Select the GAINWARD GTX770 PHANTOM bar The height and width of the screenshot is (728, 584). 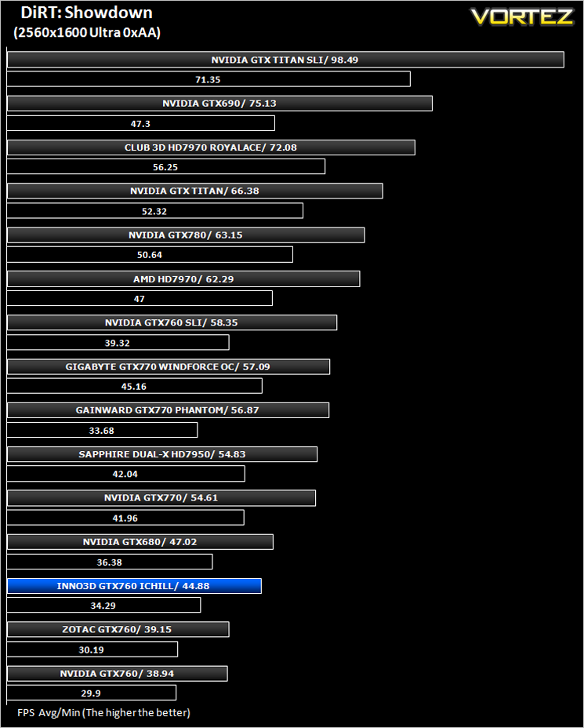click(168, 410)
